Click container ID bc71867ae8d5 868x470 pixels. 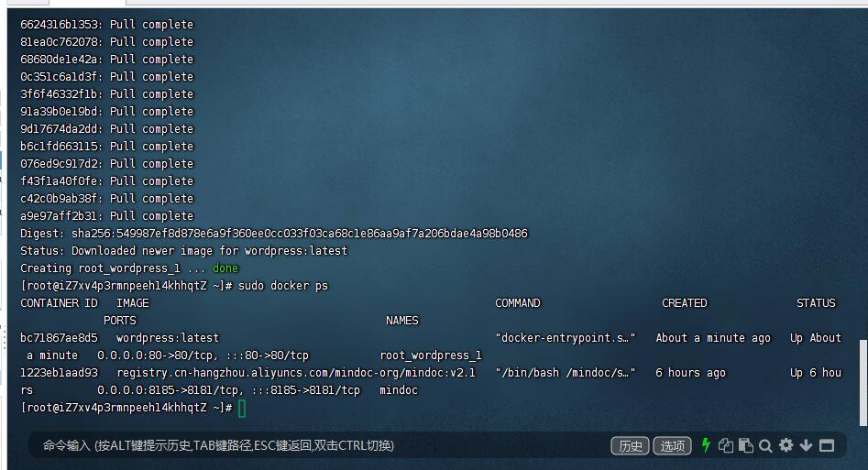pos(59,338)
